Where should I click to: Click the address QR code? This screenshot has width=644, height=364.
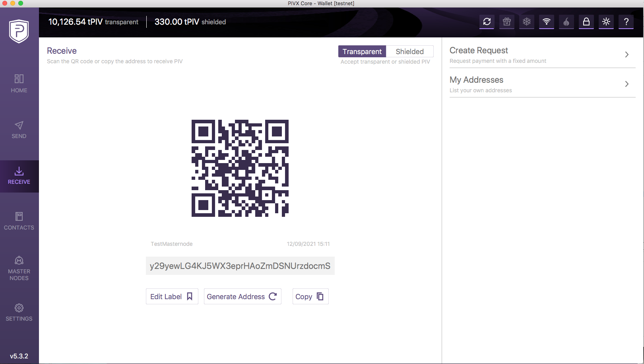click(240, 168)
